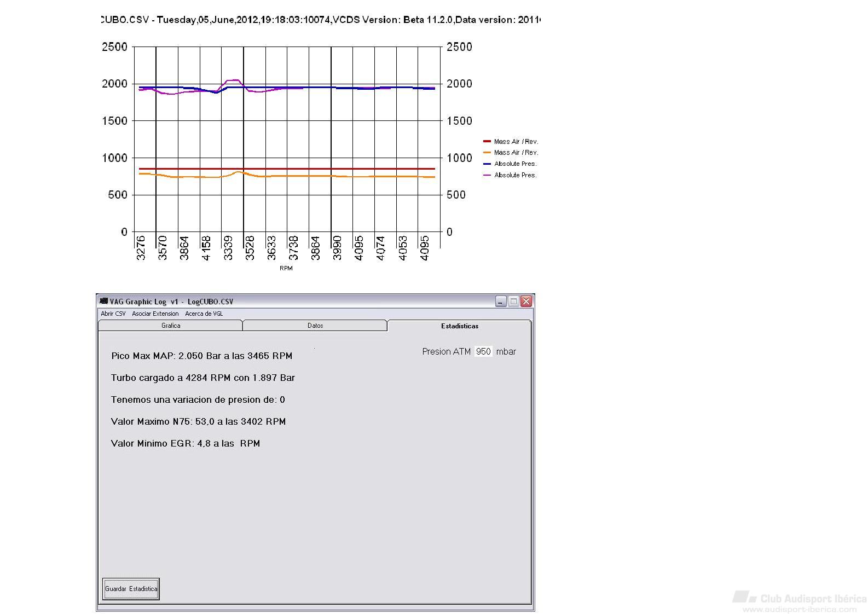
Task: Click the RPM axis title under chart
Action: pyautogui.click(x=286, y=268)
